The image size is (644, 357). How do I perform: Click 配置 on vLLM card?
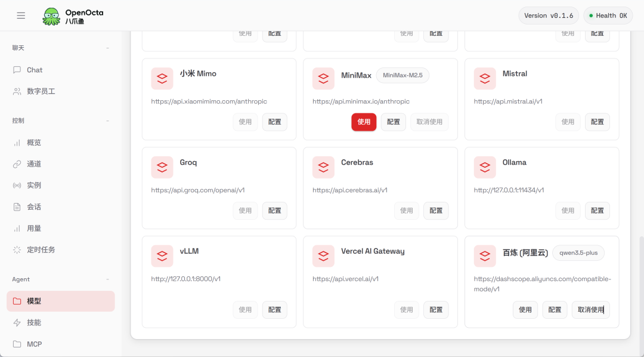click(275, 310)
